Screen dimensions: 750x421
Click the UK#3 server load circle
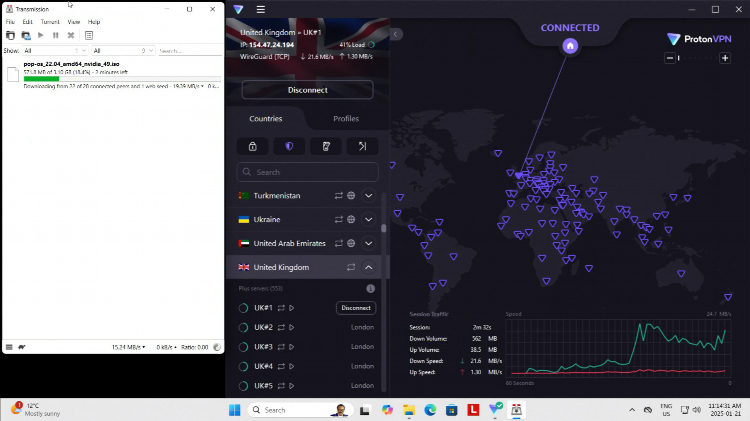[x=243, y=347]
